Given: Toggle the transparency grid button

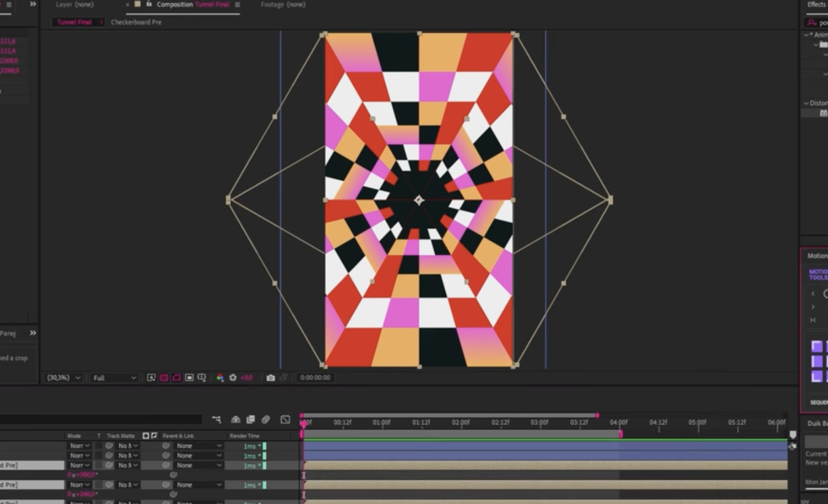Looking at the screenshot, I should click(163, 378).
